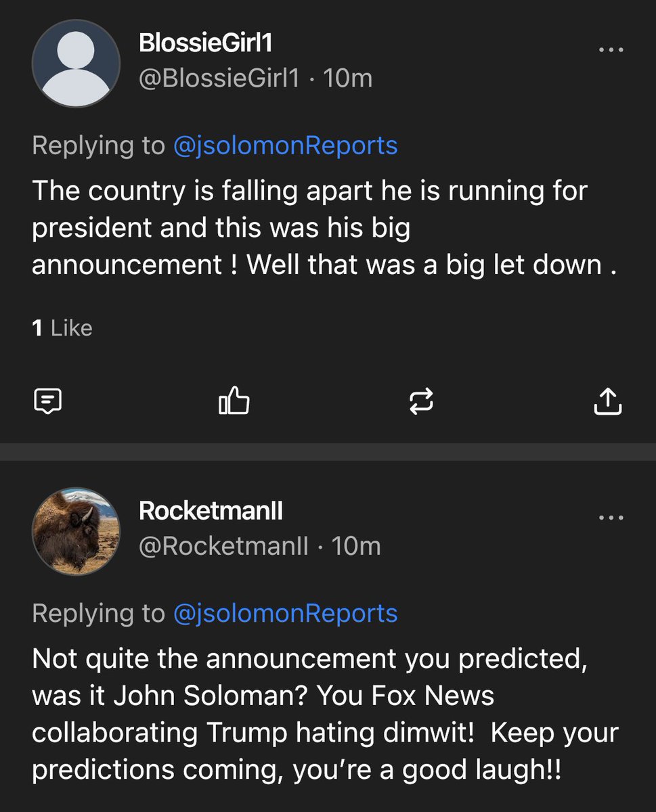Open more options for RocketmanII's post

(611, 518)
